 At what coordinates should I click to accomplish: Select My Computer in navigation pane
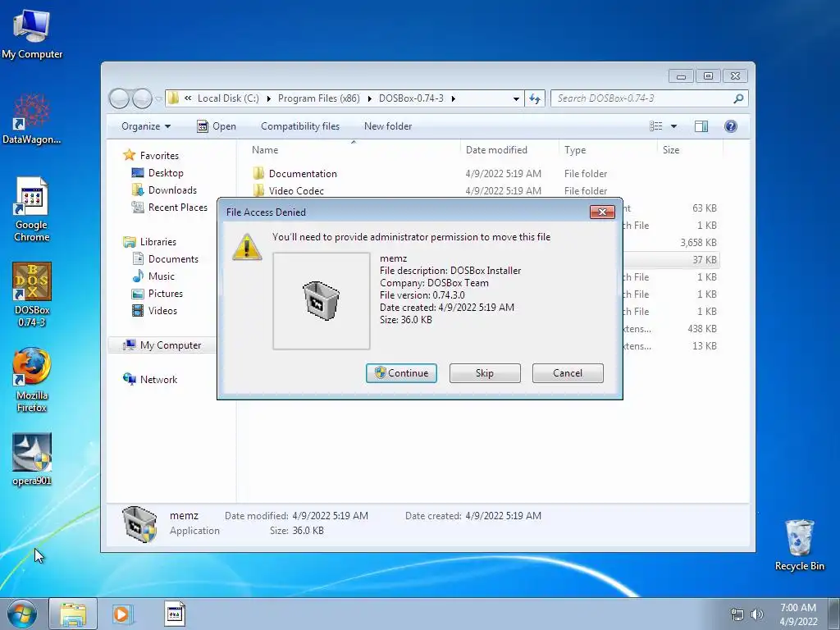point(162,345)
